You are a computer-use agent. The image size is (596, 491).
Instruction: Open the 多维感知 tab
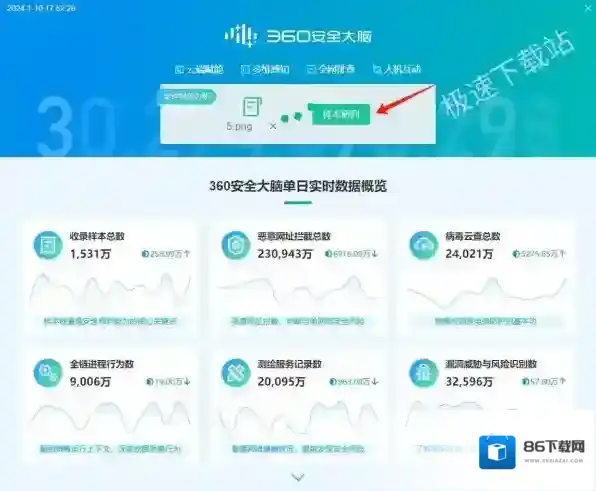point(265,69)
